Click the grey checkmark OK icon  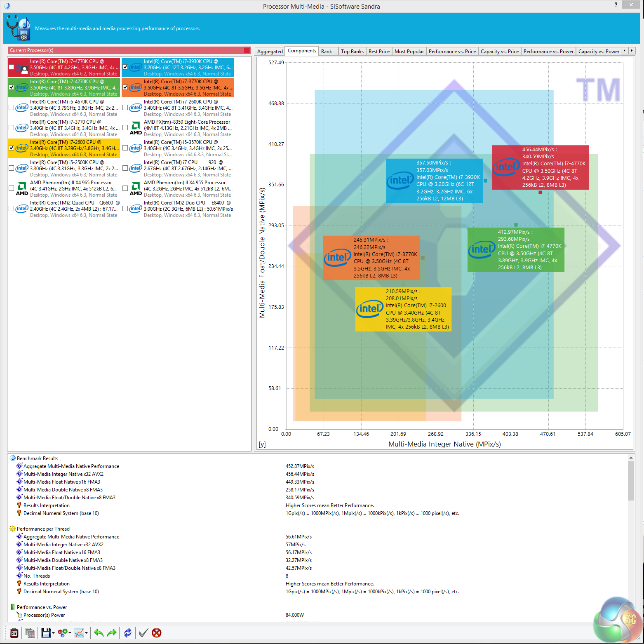coord(143,632)
